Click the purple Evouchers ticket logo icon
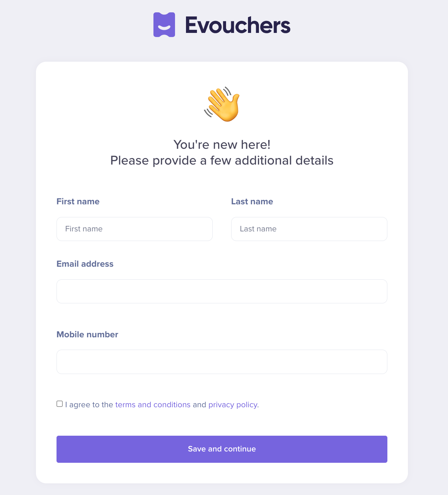This screenshot has width=448, height=495. [164, 25]
